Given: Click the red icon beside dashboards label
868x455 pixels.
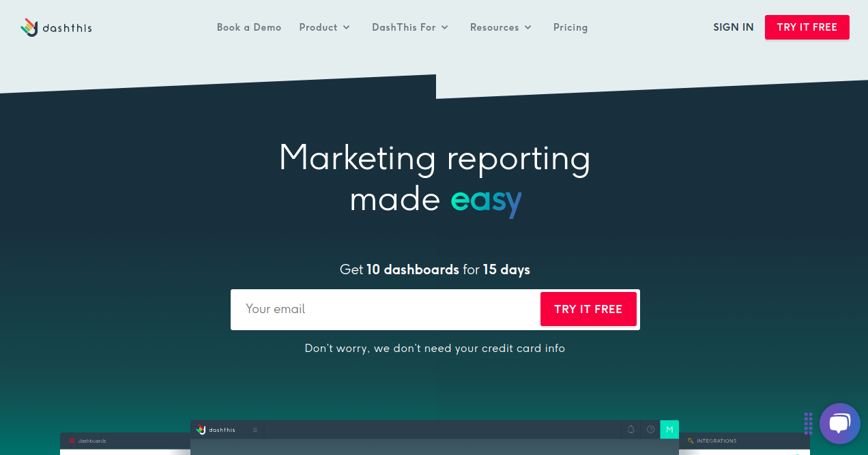Looking at the screenshot, I should [x=72, y=441].
